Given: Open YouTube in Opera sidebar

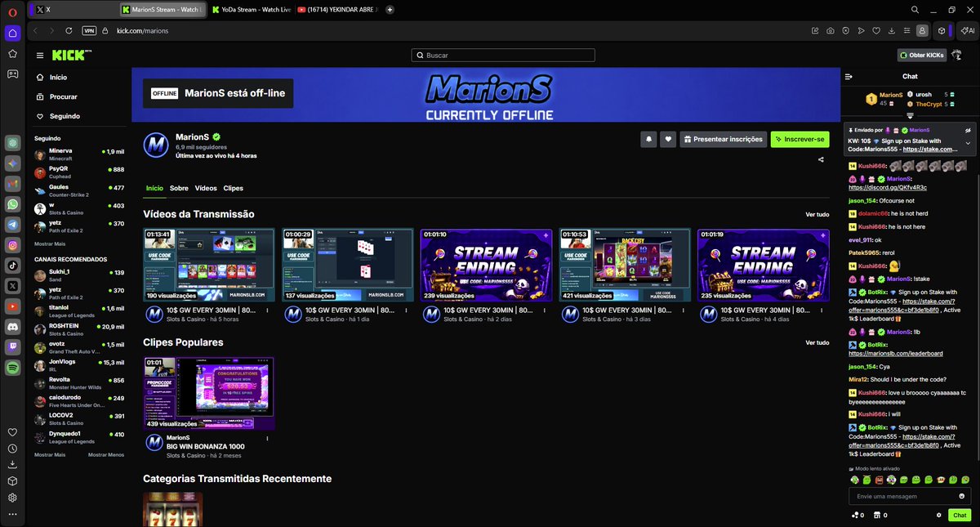Looking at the screenshot, I should coord(13,306).
